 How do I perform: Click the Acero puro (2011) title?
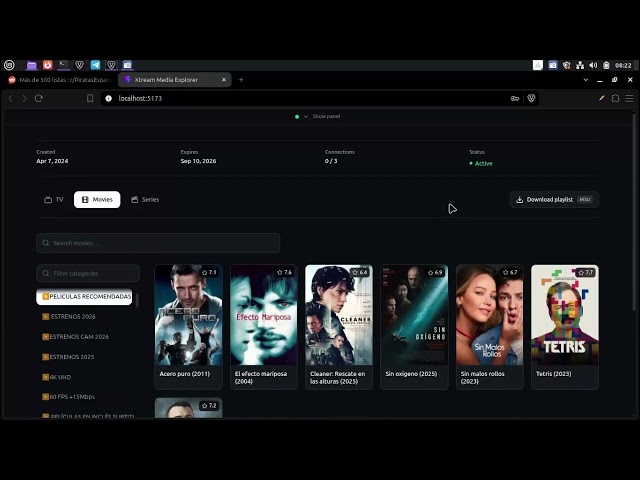coord(184,374)
